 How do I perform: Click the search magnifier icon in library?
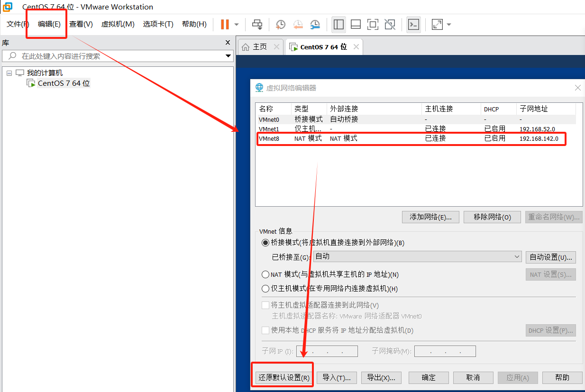click(x=12, y=56)
